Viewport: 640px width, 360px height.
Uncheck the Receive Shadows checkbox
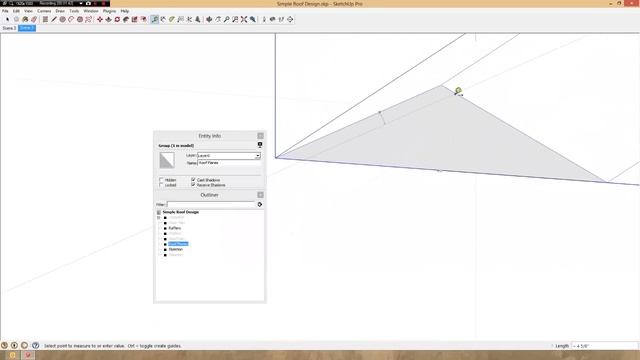point(193,185)
